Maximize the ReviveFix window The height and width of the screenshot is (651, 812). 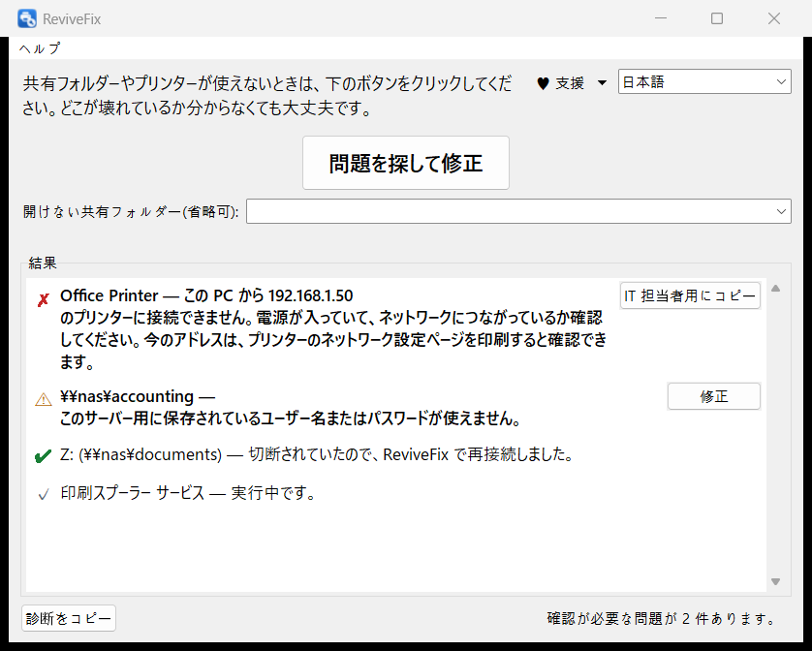click(717, 18)
